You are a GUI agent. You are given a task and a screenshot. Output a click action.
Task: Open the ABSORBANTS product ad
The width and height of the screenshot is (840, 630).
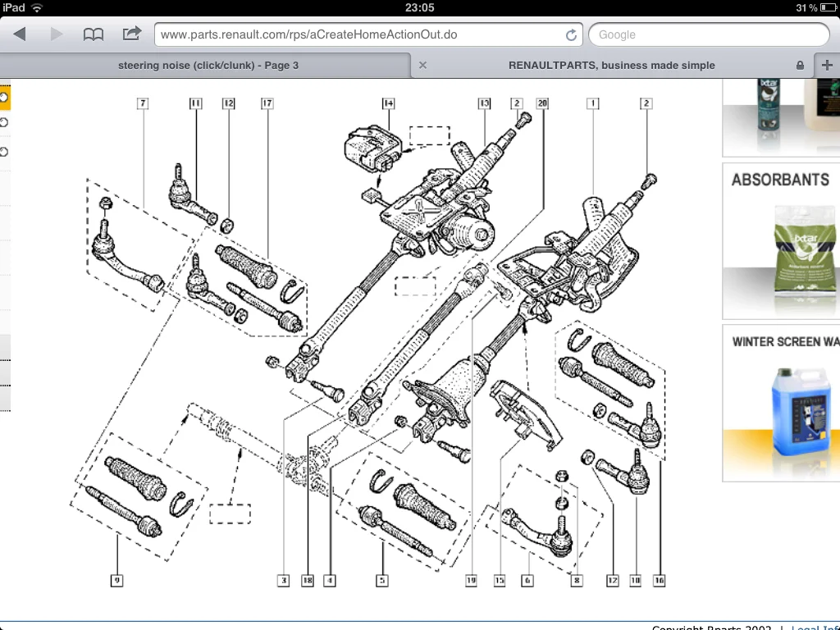click(x=781, y=241)
